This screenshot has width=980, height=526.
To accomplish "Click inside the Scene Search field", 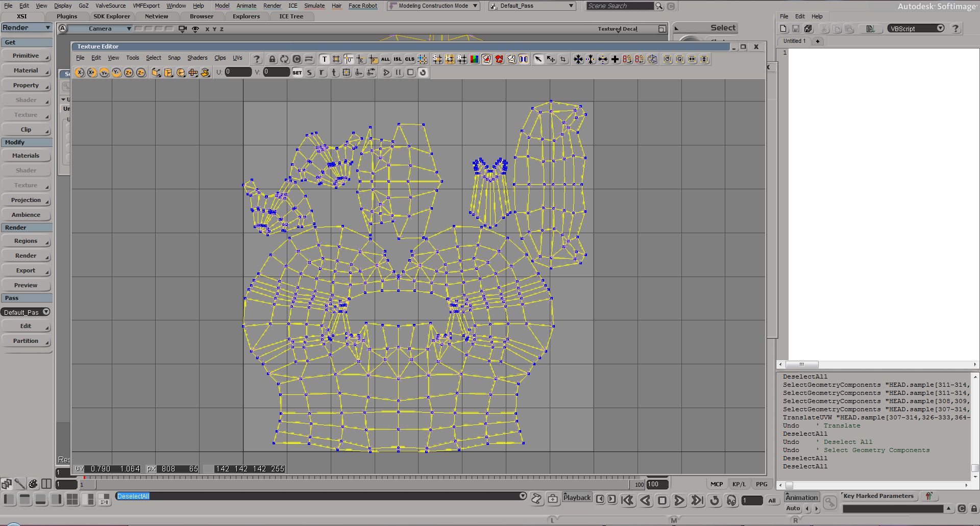I will coord(620,6).
